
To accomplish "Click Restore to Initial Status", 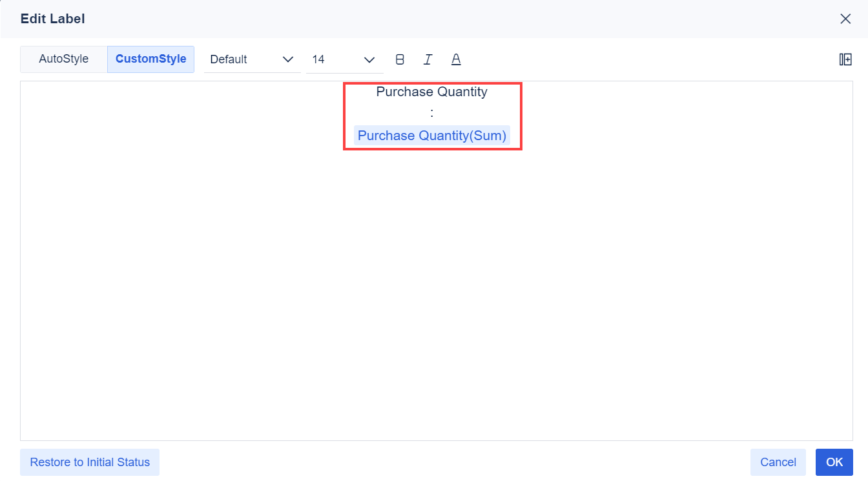I will tap(89, 462).
